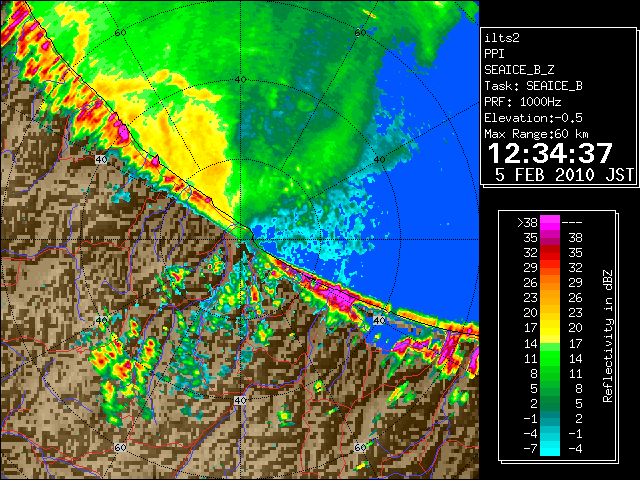The width and height of the screenshot is (640, 480).
Task: Click the "60" ring label over southwest terrain
Action: point(120,448)
